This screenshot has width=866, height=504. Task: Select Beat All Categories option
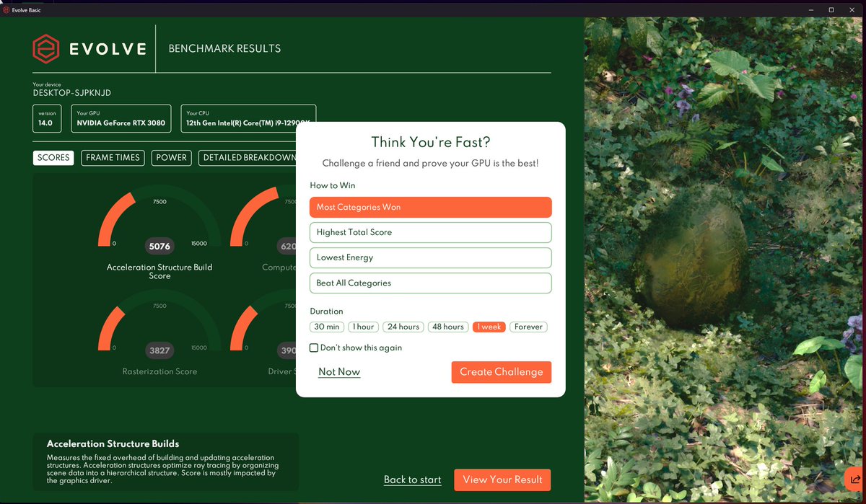click(431, 283)
